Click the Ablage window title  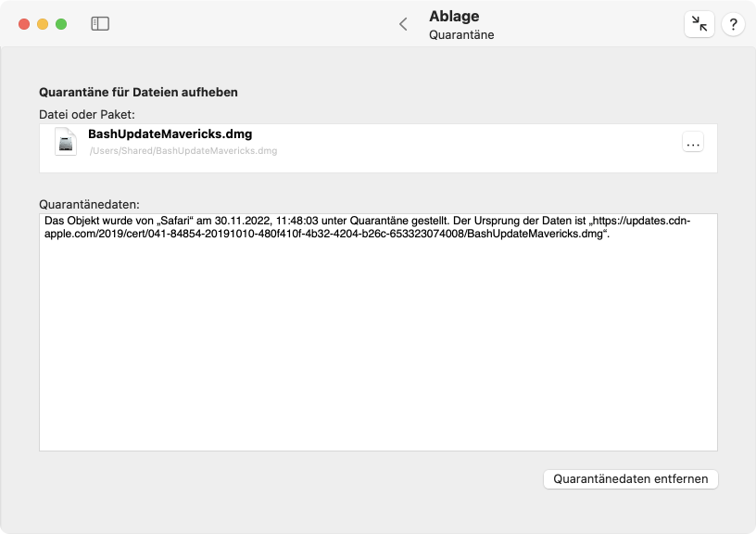coord(454,16)
